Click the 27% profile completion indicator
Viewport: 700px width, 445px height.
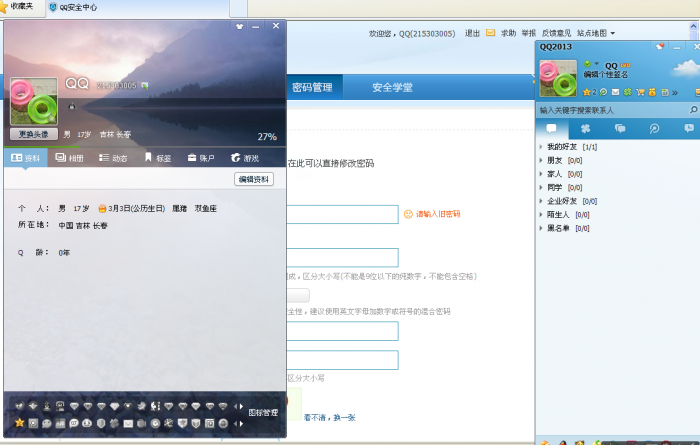[267, 137]
